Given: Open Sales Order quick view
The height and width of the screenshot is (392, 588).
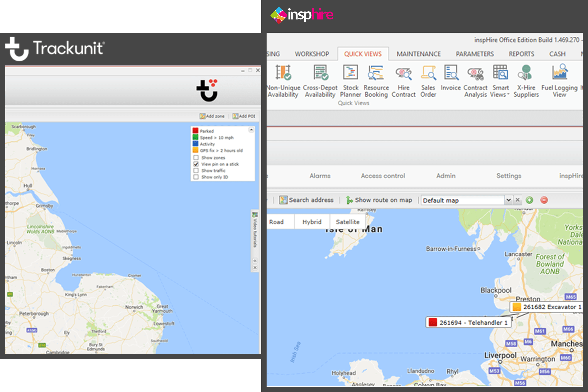Looking at the screenshot, I should tap(428, 81).
